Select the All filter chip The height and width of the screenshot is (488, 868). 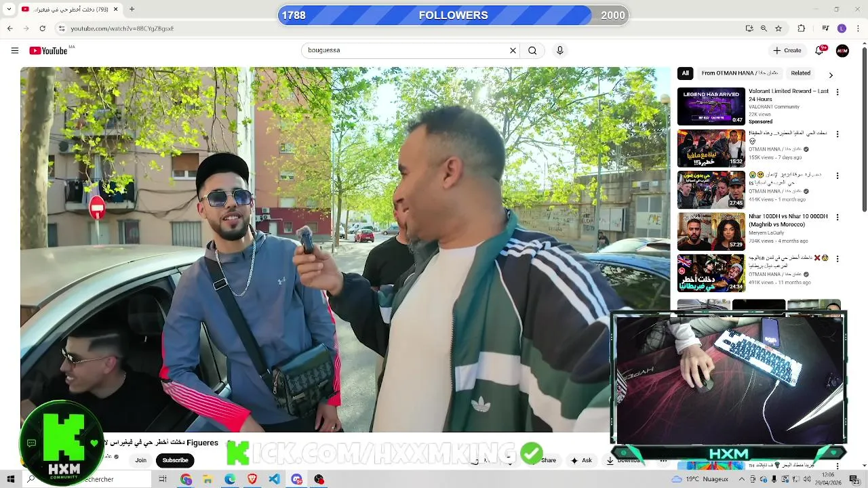point(685,73)
